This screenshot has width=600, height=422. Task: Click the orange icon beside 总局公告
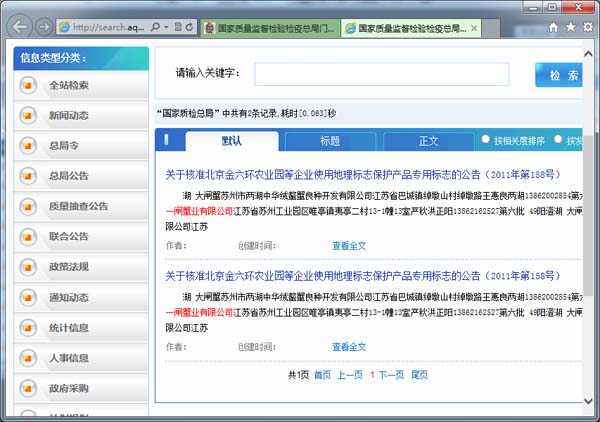tap(28, 176)
